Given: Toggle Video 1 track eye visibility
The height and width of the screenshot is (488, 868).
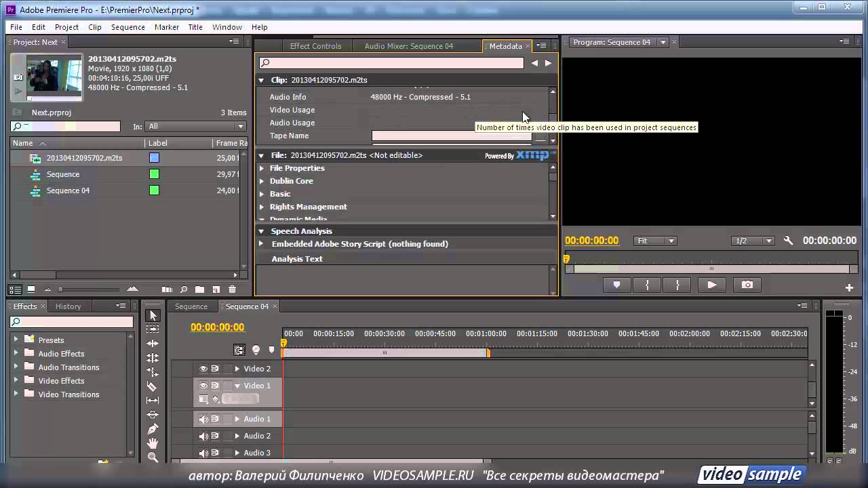Looking at the screenshot, I should point(203,386).
